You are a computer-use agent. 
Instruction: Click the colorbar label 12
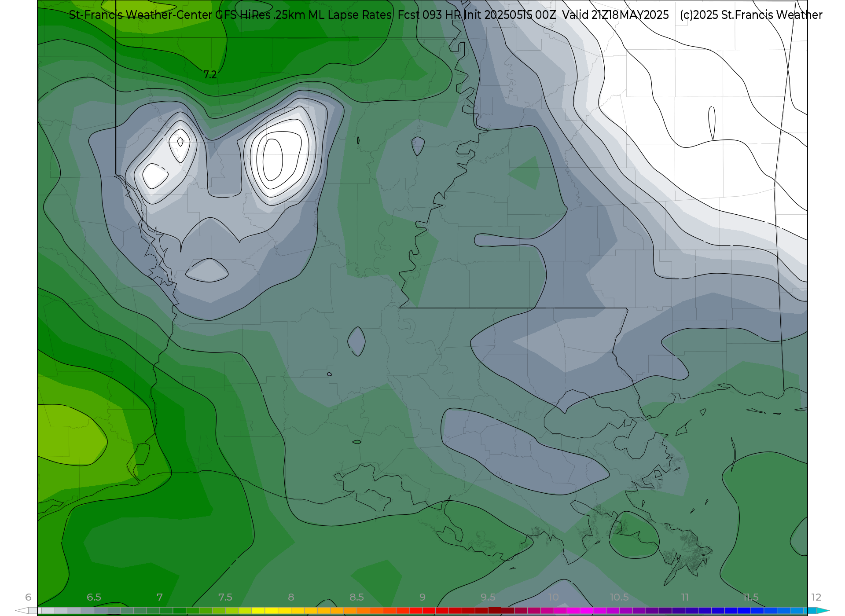pyautogui.click(x=816, y=597)
